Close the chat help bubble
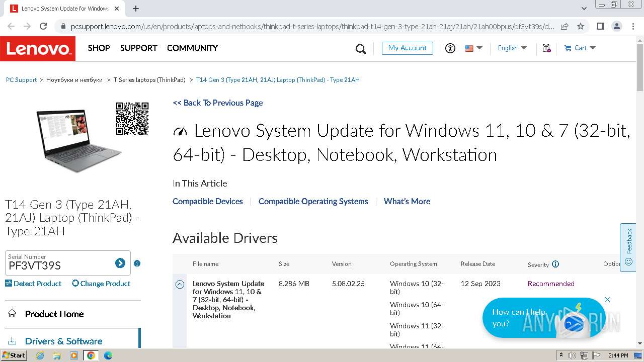Screen dimensions: 644x362 607,300
